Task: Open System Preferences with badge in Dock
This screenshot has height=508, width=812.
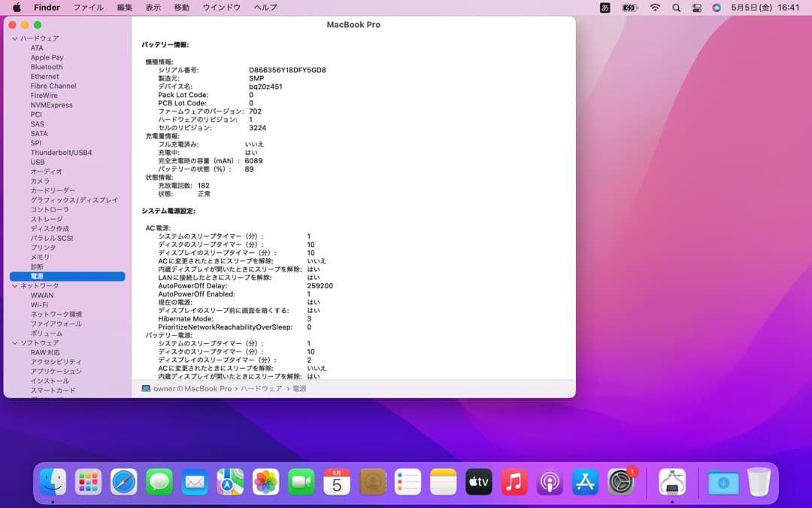Action: (x=621, y=482)
